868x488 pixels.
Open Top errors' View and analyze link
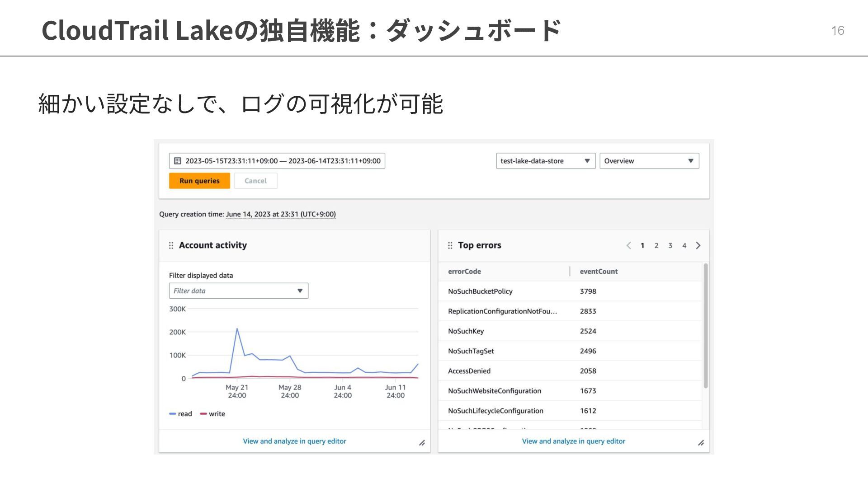[573, 441]
